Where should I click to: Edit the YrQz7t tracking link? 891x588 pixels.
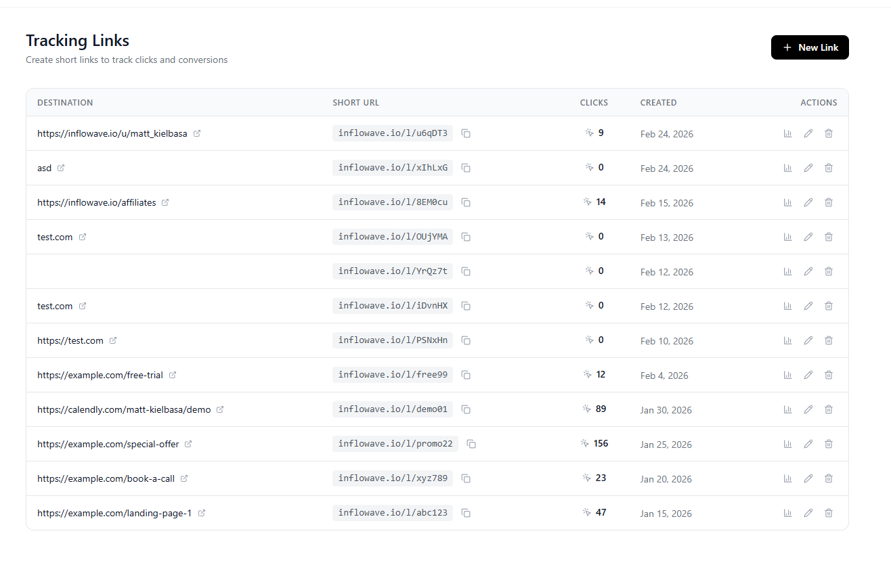808,271
